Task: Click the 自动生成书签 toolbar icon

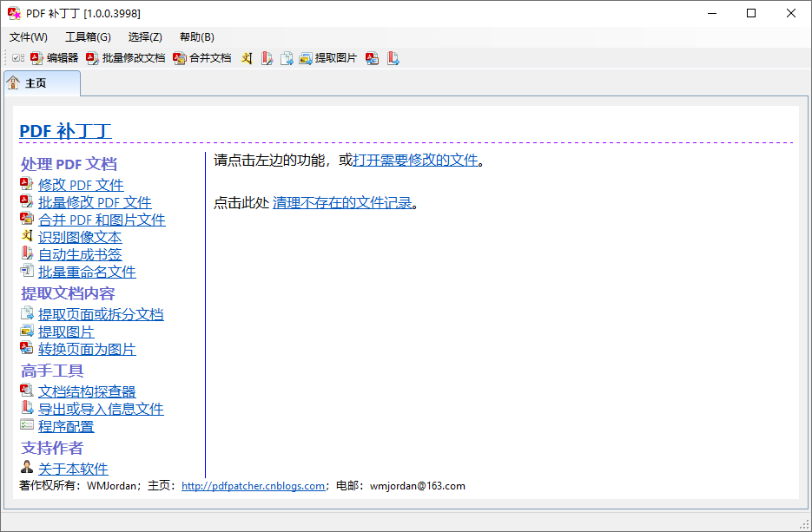Action: tap(267, 58)
